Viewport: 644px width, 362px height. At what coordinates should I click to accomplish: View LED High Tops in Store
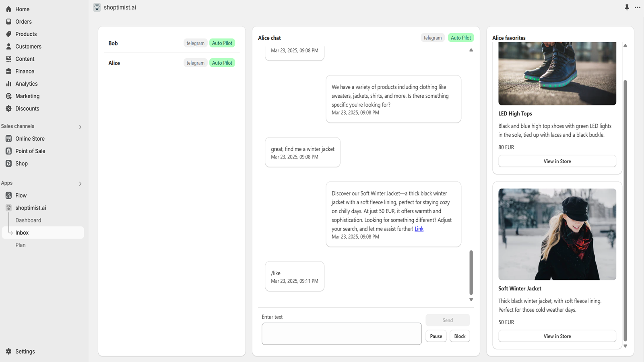click(x=557, y=161)
